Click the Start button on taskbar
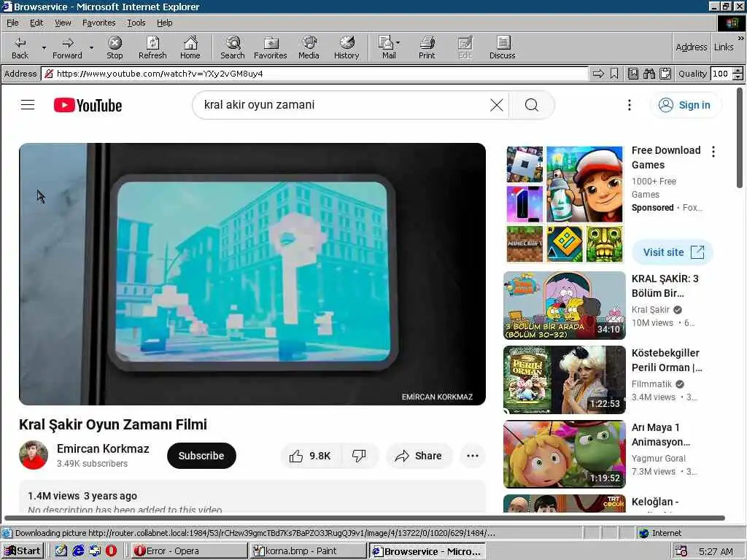The image size is (747, 560). point(23,551)
